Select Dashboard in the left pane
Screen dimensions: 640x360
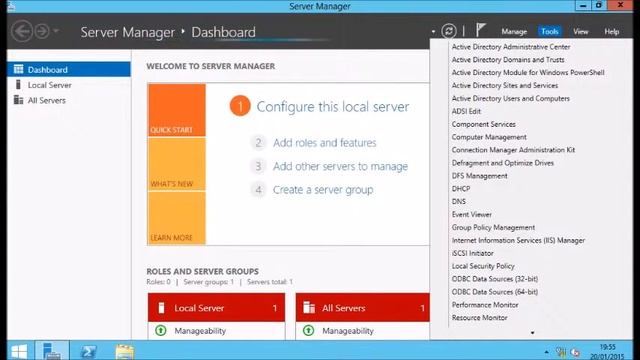(69, 69)
